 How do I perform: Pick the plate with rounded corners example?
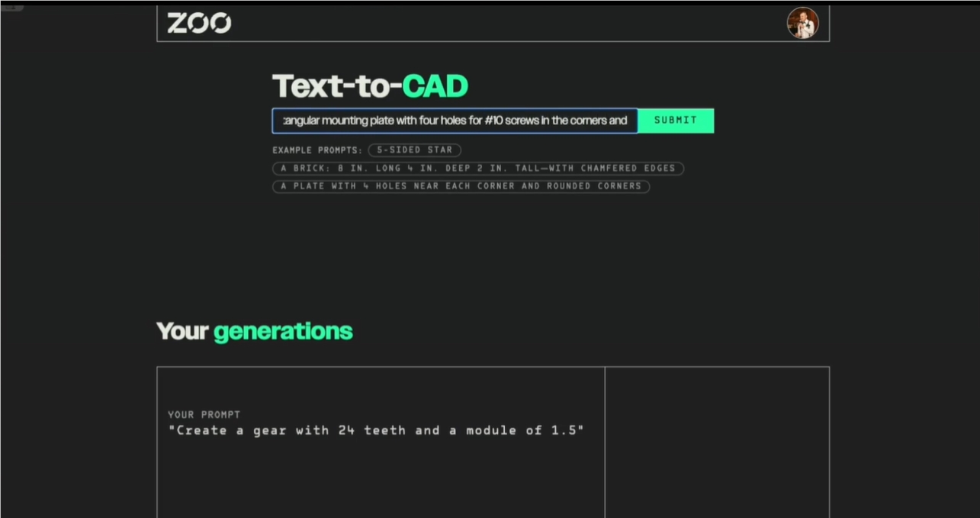(x=461, y=186)
